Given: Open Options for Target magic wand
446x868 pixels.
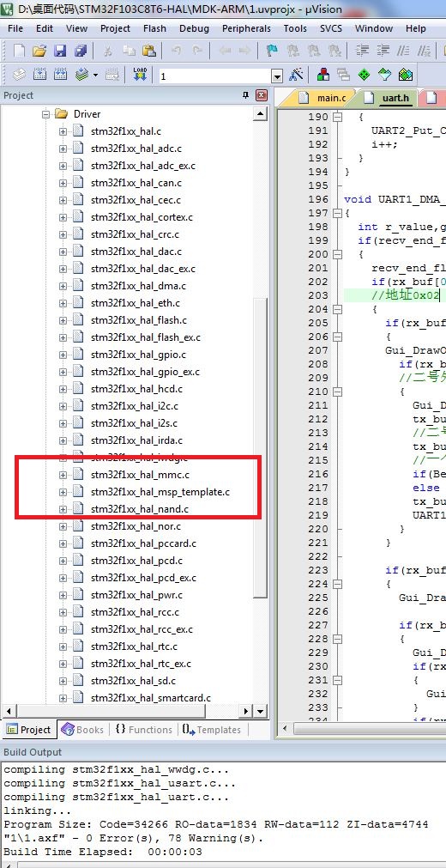Looking at the screenshot, I should (297, 74).
